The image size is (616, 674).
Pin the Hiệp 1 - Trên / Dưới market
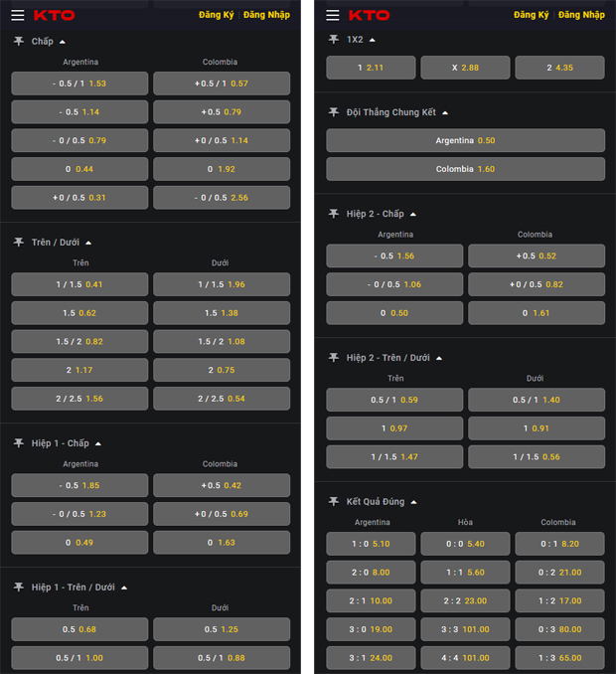[x=19, y=587]
